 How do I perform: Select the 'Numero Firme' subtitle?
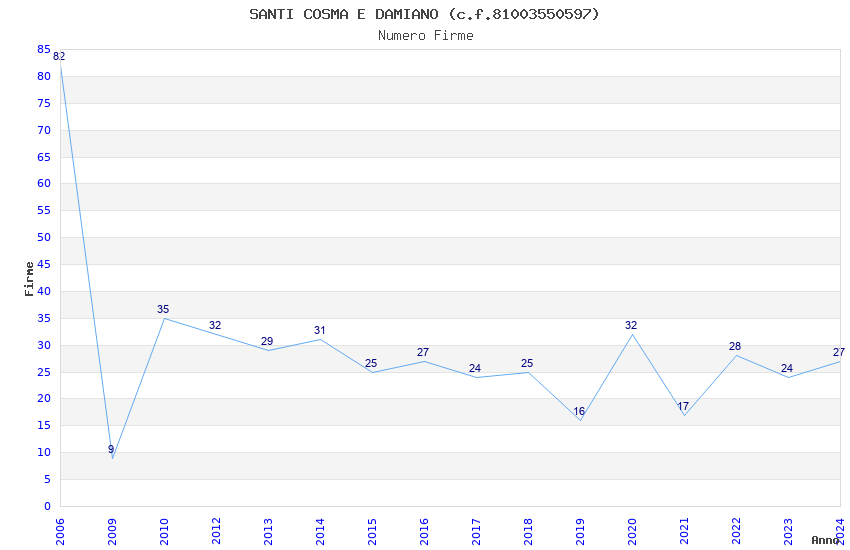click(x=426, y=36)
